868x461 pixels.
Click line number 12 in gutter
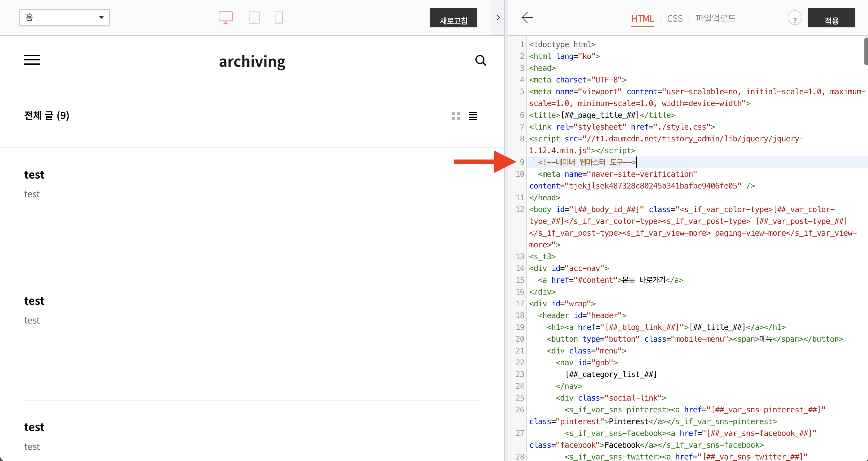(x=519, y=209)
